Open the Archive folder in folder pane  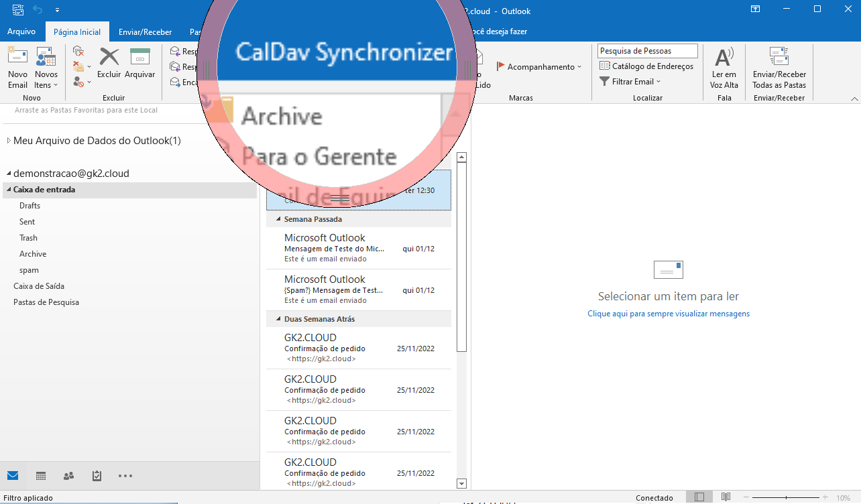33,254
